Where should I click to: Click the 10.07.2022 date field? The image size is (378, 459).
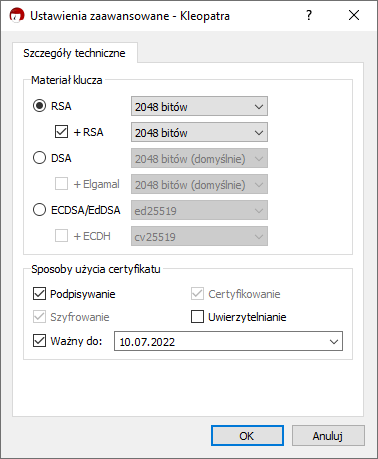[228, 341]
